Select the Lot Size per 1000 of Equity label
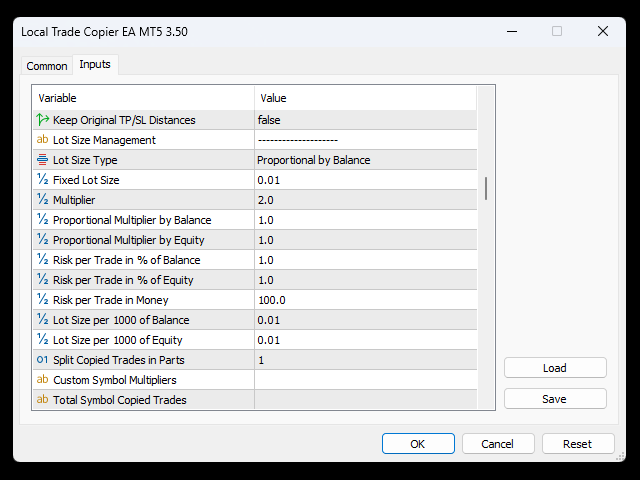The height and width of the screenshot is (480, 640). pos(118,340)
